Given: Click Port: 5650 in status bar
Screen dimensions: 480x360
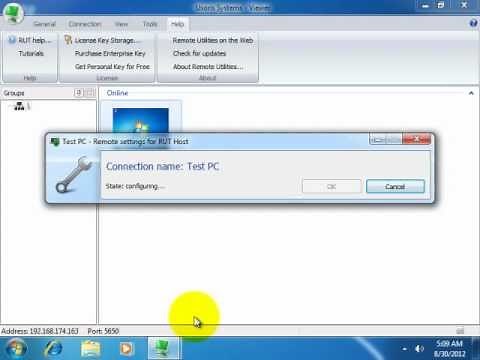Looking at the screenshot, I should point(103,331).
